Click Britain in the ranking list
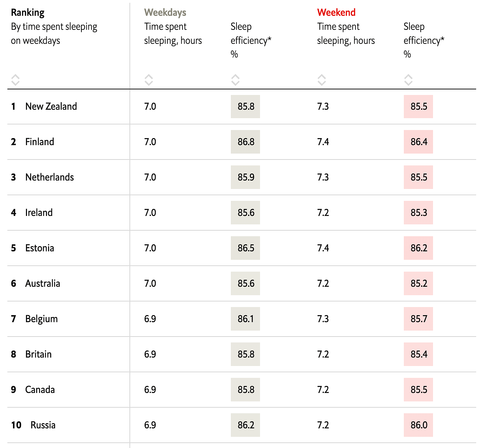The image size is (480, 448). (38, 354)
